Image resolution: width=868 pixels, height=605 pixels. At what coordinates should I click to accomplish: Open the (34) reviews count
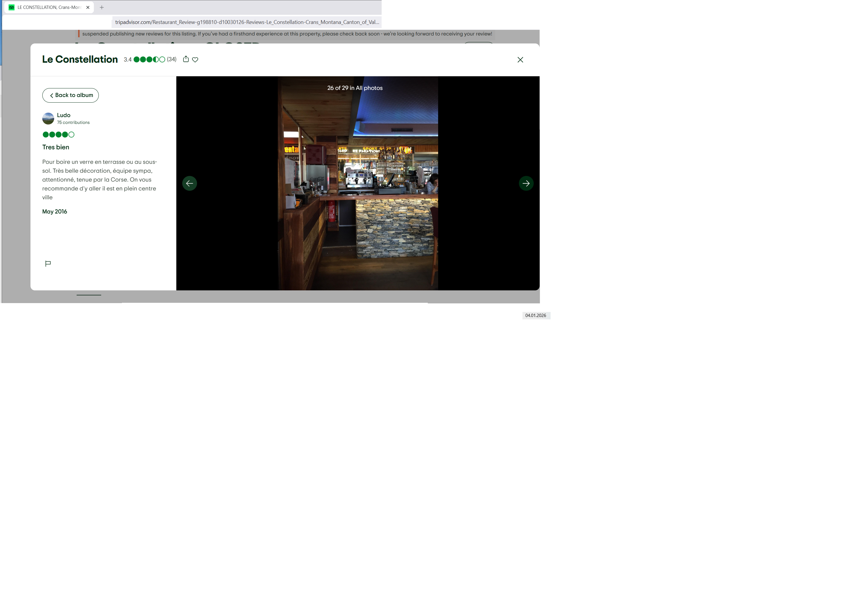(172, 59)
